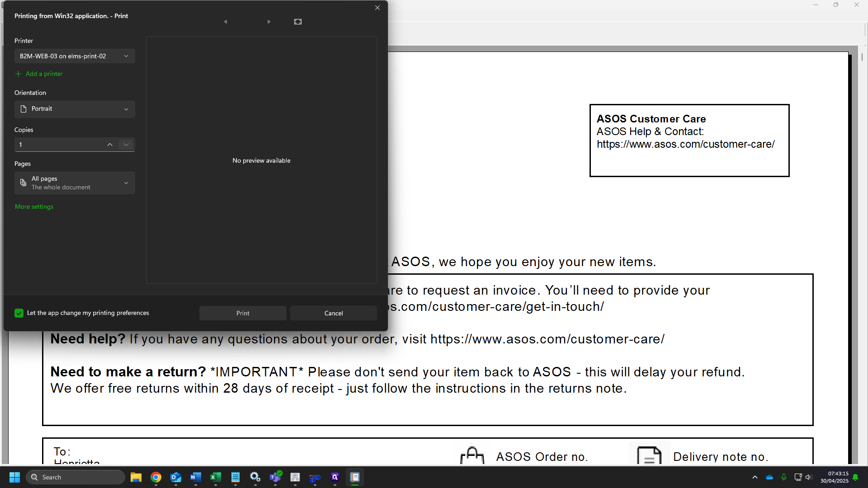Screen dimensions: 868x488
Task: Open More settings link
Action: 34,206
